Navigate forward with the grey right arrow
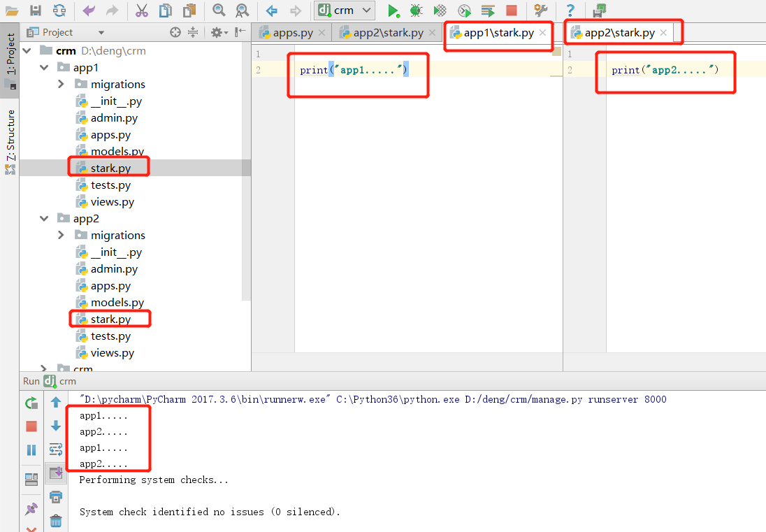The height and width of the screenshot is (532, 766). tap(295, 10)
